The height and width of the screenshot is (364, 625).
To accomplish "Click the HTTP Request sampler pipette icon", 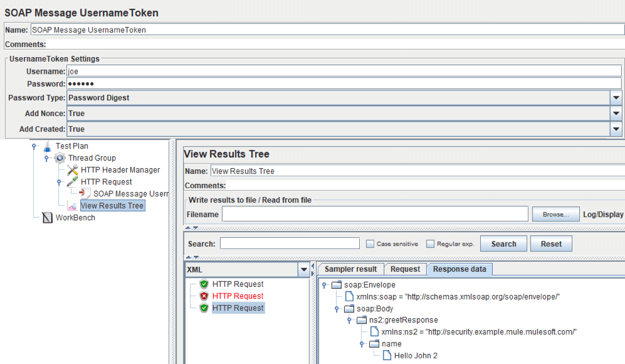I will pyautogui.click(x=72, y=182).
